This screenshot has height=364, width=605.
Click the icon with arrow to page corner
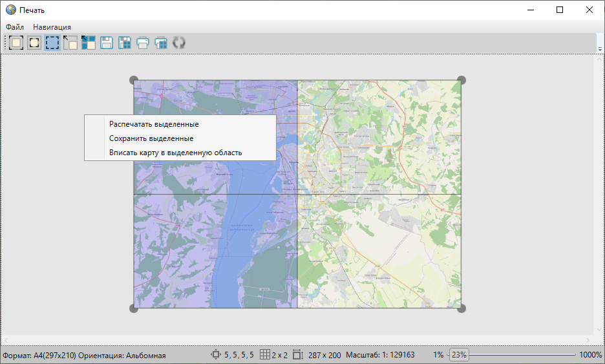coord(70,43)
